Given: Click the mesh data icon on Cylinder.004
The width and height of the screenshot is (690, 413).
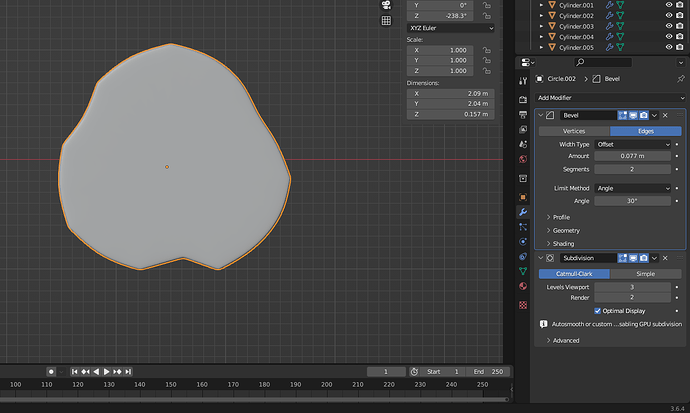Looking at the screenshot, I should click(x=620, y=37).
